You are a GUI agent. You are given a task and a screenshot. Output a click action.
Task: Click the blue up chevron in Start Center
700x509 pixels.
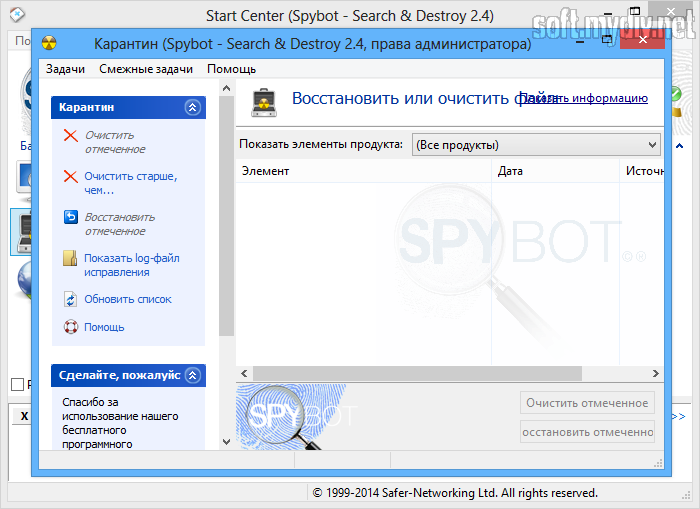(679, 146)
